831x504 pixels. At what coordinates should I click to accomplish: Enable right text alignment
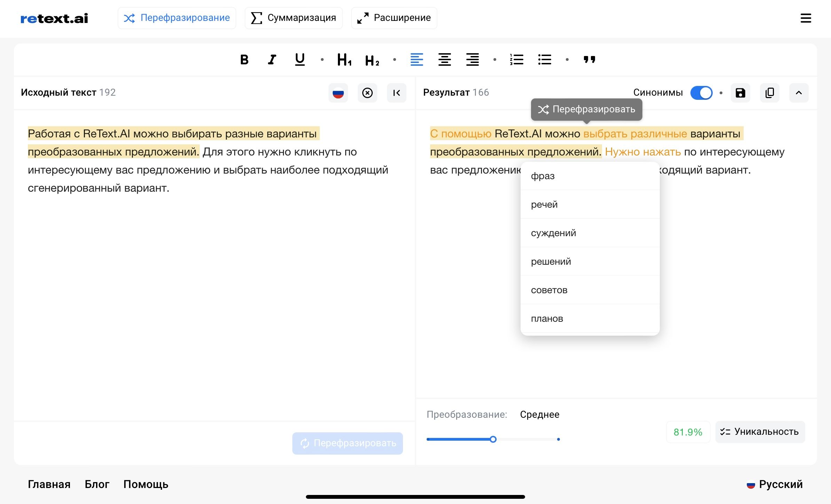click(472, 59)
